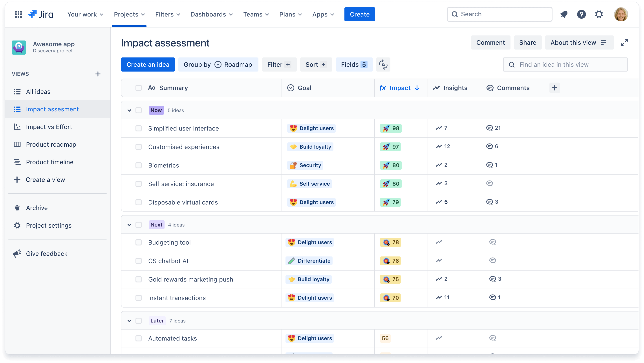Click the Share button

[x=528, y=42]
